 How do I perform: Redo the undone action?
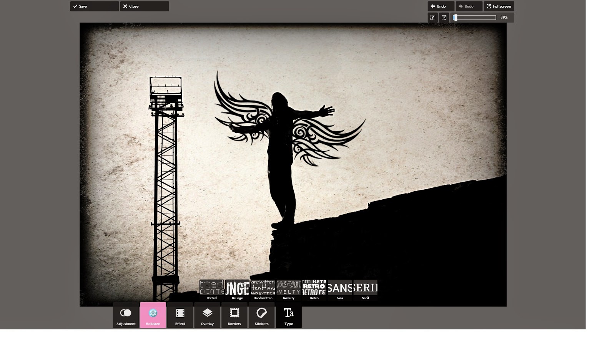pos(469,6)
